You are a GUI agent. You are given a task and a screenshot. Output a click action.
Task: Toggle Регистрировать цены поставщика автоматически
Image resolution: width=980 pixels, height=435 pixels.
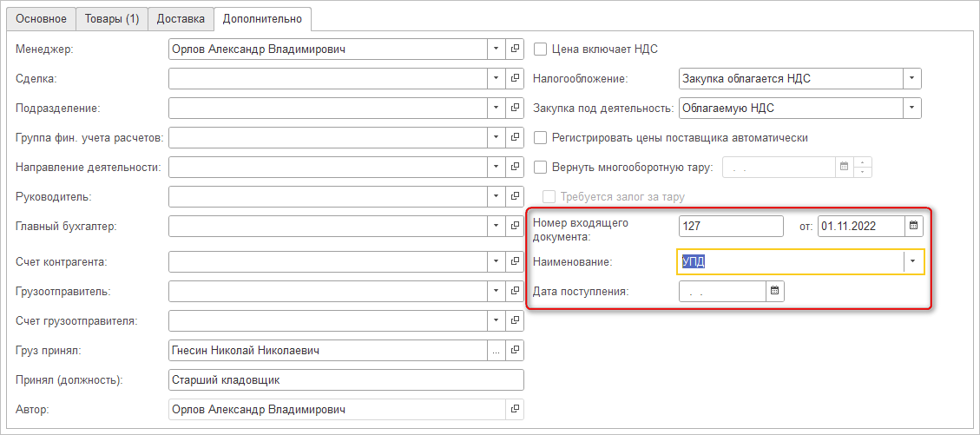coord(540,137)
